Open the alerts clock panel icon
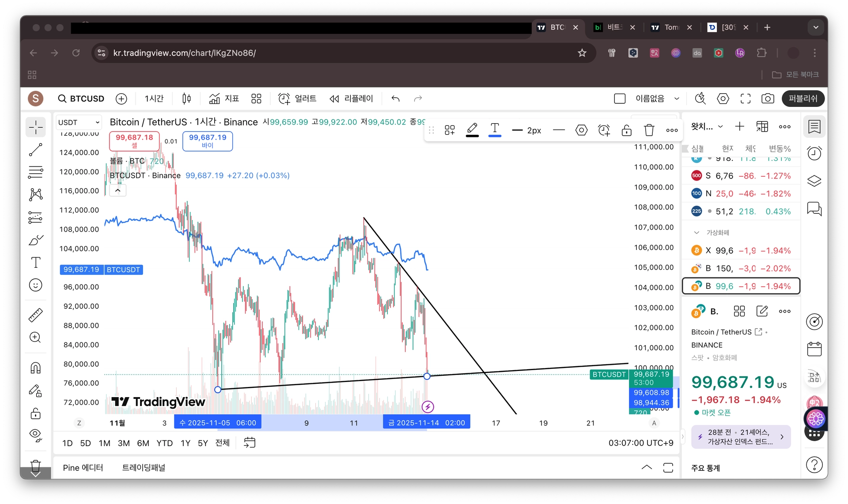The image size is (848, 504). point(814,153)
